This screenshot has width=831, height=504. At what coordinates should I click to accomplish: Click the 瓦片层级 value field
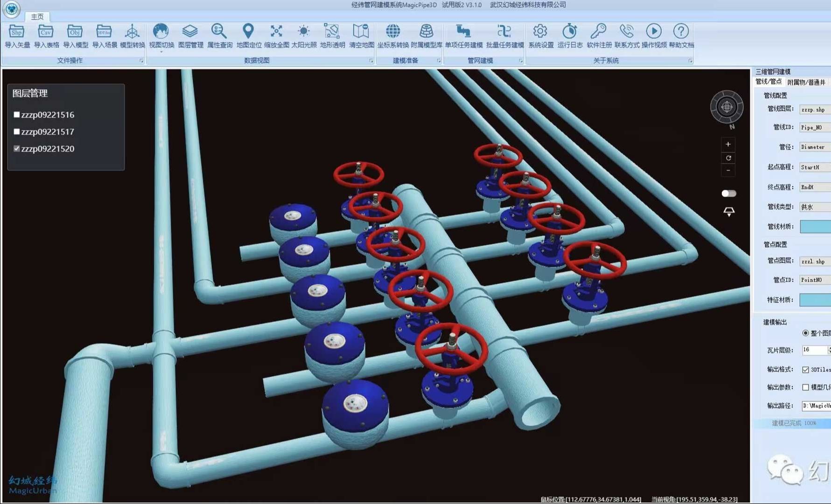coord(815,350)
